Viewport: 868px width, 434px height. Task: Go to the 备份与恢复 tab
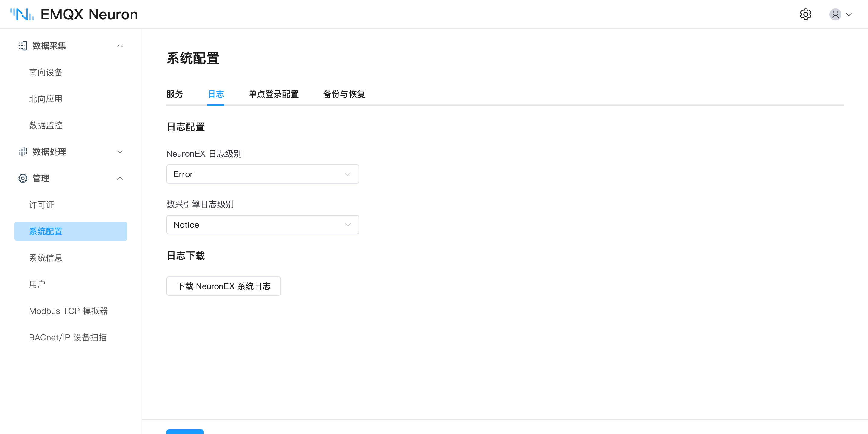tap(344, 94)
